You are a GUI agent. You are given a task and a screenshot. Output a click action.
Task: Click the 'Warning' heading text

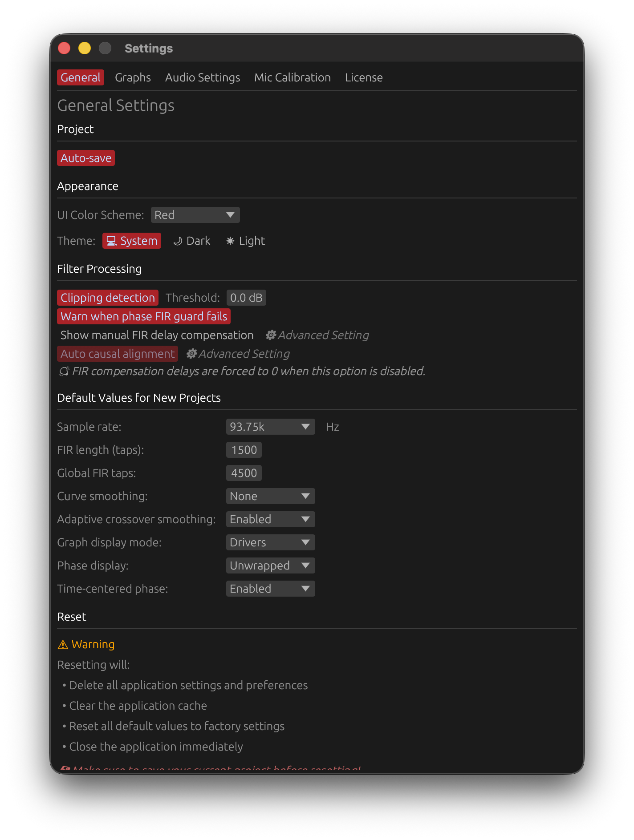pyautogui.click(x=93, y=644)
